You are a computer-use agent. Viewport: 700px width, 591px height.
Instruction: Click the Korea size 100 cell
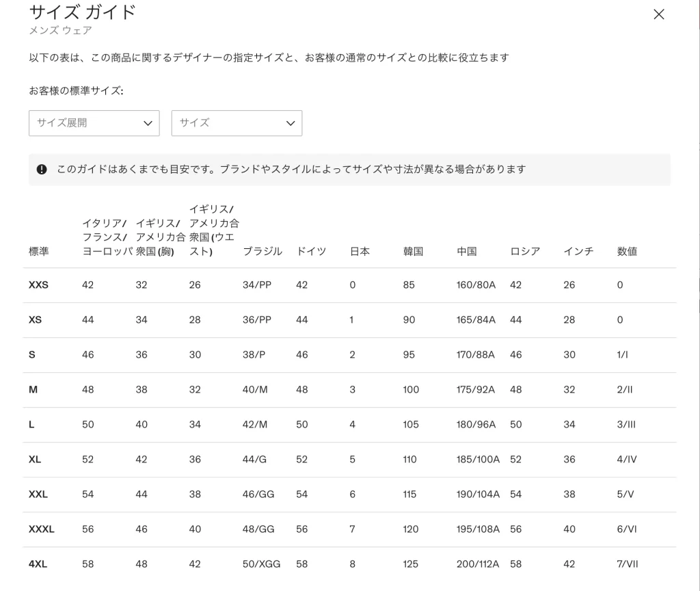coord(411,389)
